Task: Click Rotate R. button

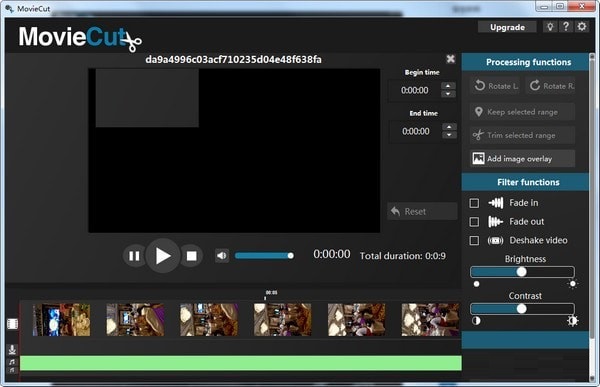Action: click(x=550, y=86)
